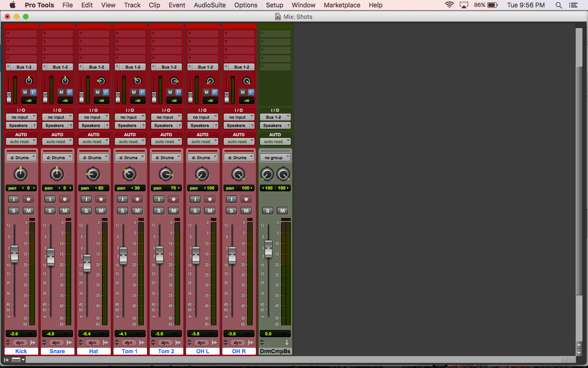Click Hat pan value field showing 60

pyautogui.click(x=94, y=188)
